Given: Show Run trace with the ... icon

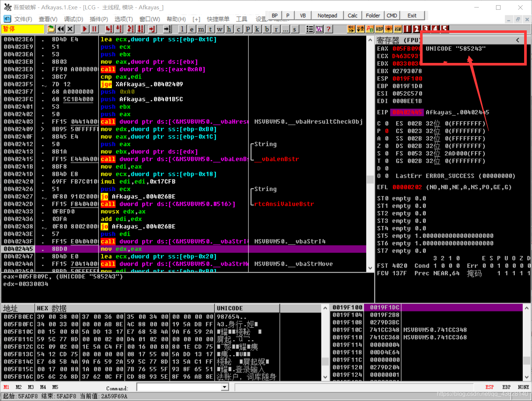Looking at the screenshot, I should (285, 29).
